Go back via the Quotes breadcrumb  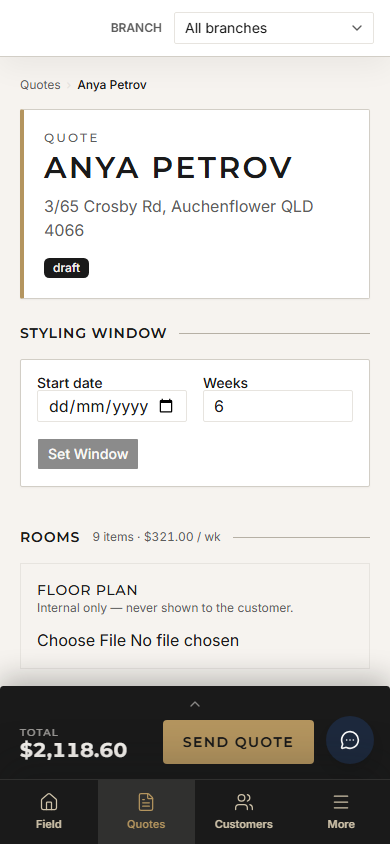40,85
